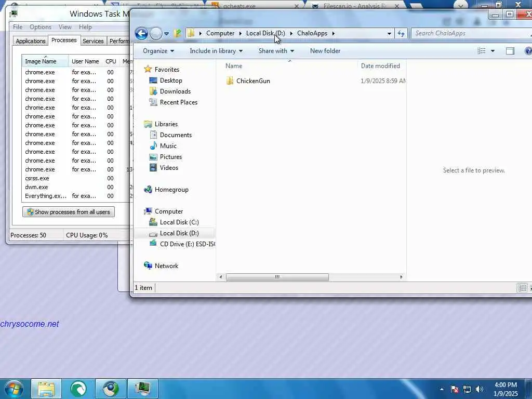Open the view options dropdown arrow
The width and height of the screenshot is (532, 399).
(493, 51)
